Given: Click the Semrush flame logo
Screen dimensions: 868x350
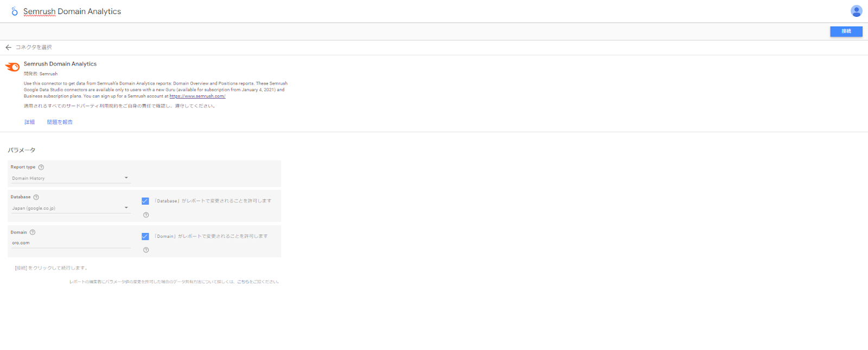Looking at the screenshot, I should 12,67.
